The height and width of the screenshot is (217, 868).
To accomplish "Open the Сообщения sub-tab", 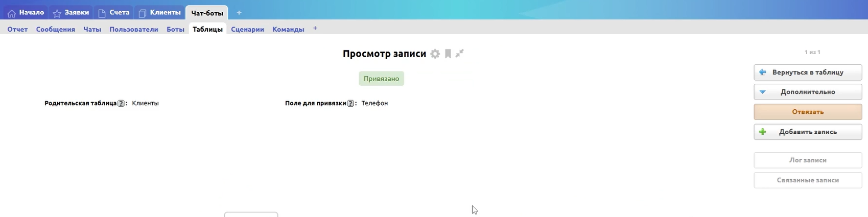I will point(56,29).
